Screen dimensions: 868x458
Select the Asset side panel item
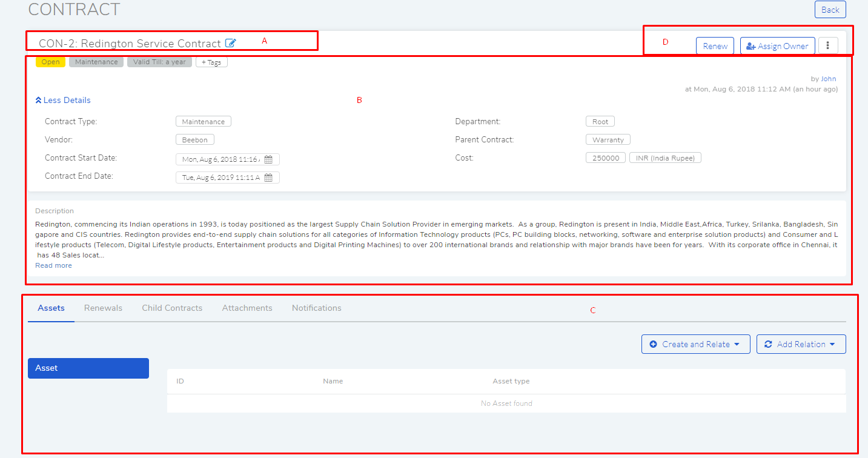[88, 368]
